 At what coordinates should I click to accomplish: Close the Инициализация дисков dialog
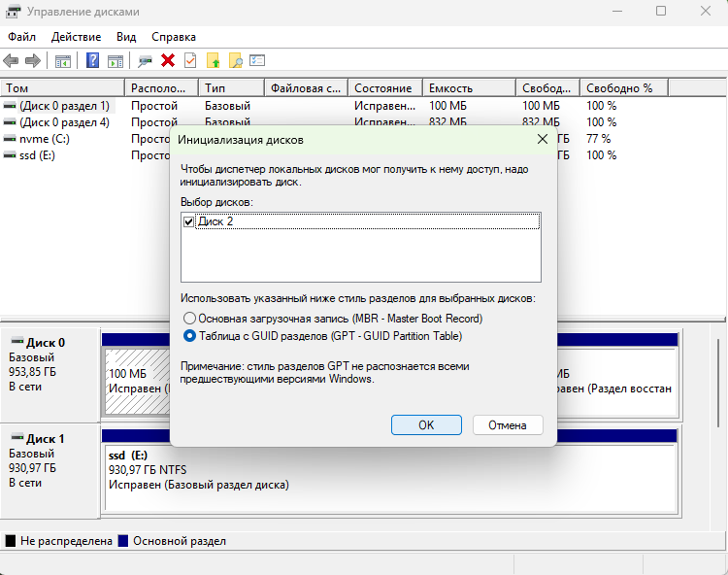(543, 140)
